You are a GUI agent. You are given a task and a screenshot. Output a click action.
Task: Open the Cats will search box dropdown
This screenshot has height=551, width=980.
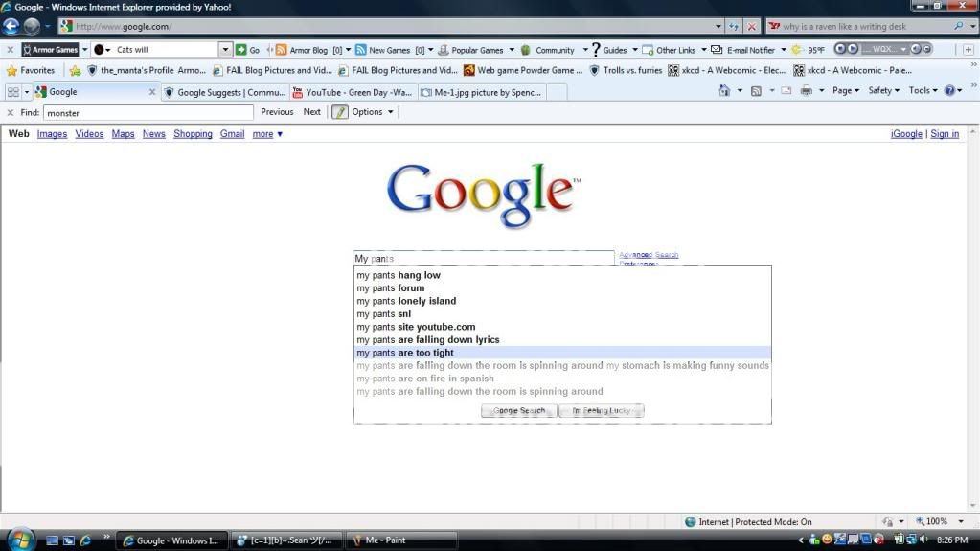[225, 50]
